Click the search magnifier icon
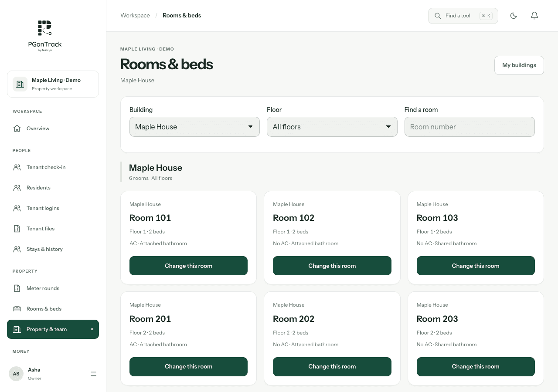The image size is (558, 392). point(438,16)
